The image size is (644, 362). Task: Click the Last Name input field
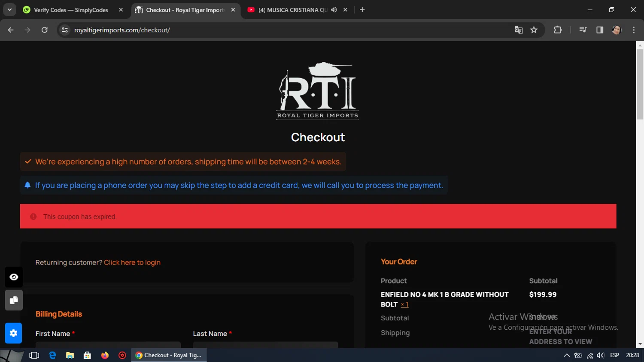(265, 345)
